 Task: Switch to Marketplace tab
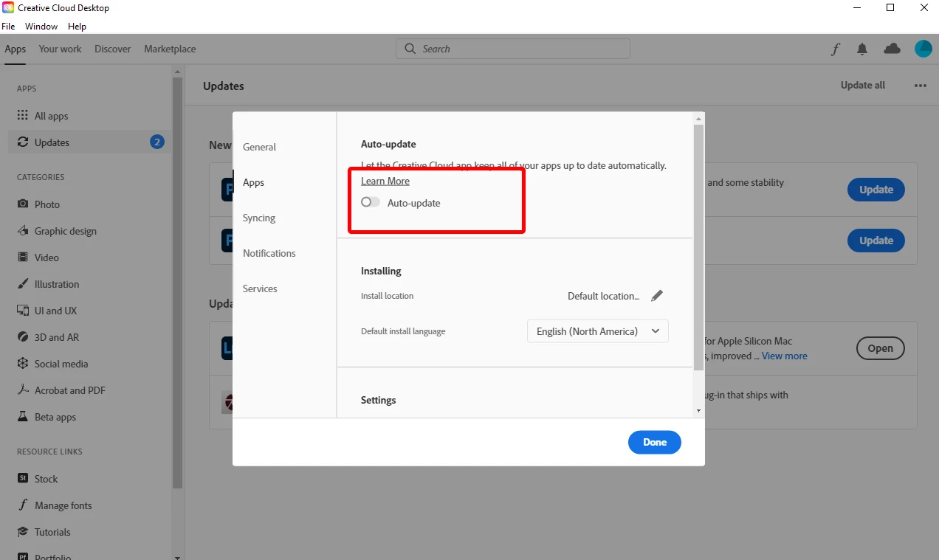pyautogui.click(x=170, y=49)
